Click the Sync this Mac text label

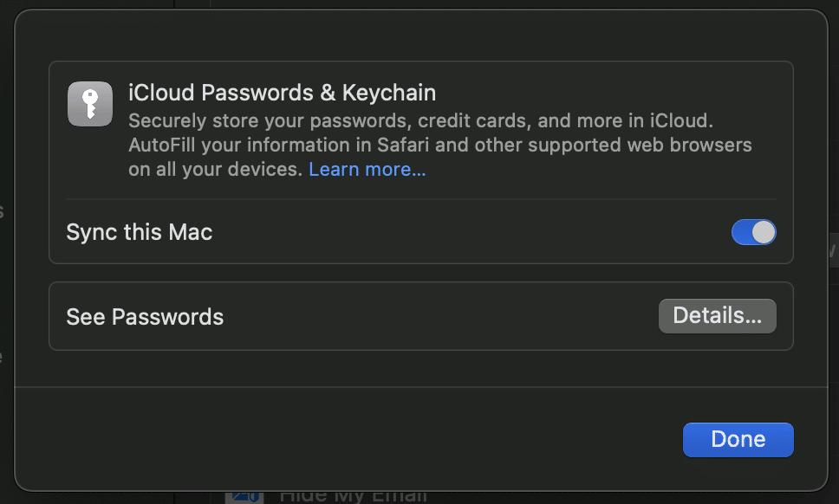pos(139,232)
